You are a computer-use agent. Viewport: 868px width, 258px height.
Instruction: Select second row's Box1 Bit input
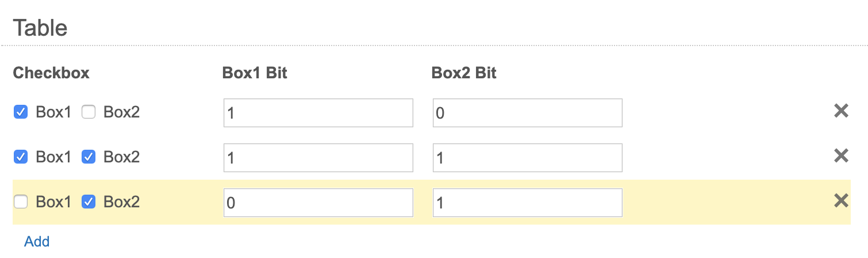tap(318, 158)
